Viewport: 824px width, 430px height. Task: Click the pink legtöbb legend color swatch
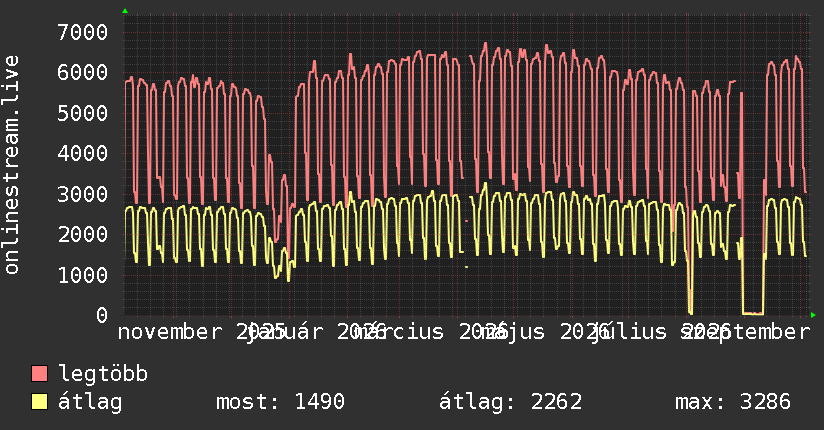(x=39, y=373)
